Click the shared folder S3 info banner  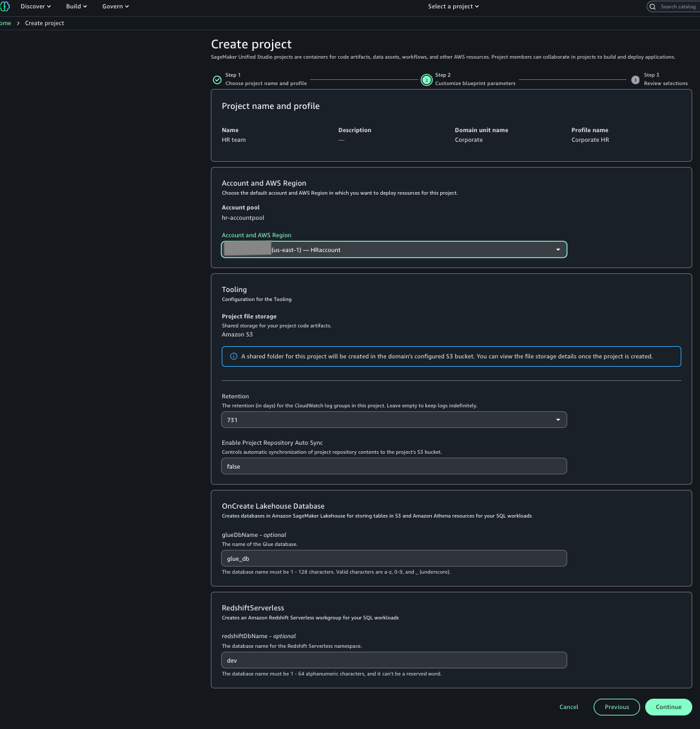(x=451, y=356)
